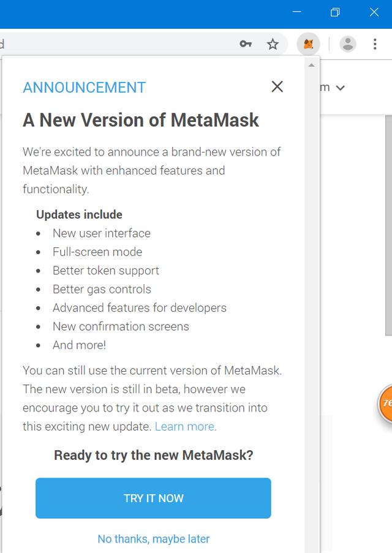This screenshot has width=392, height=553.
Task: Minimize the browser window
Action: click(296, 12)
